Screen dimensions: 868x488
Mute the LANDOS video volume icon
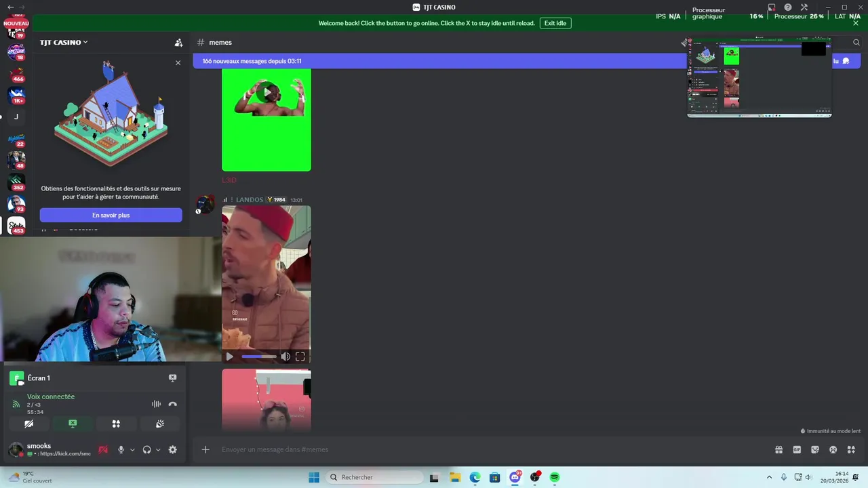[x=285, y=357]
